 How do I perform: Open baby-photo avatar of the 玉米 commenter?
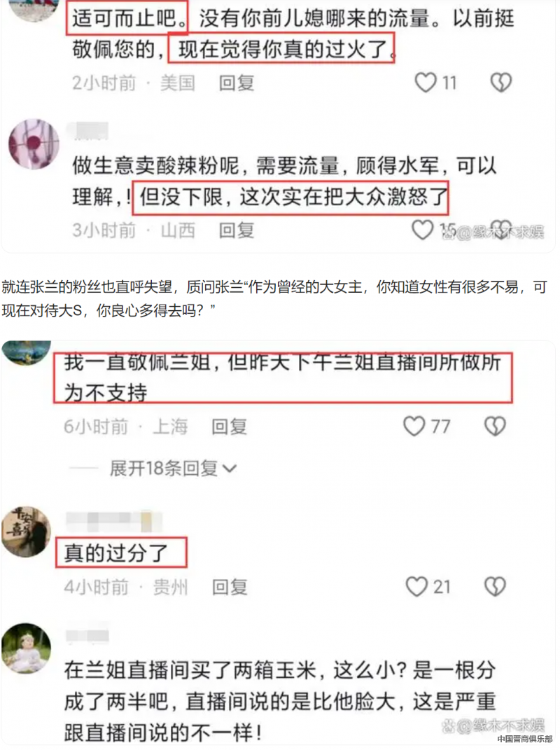27,648
